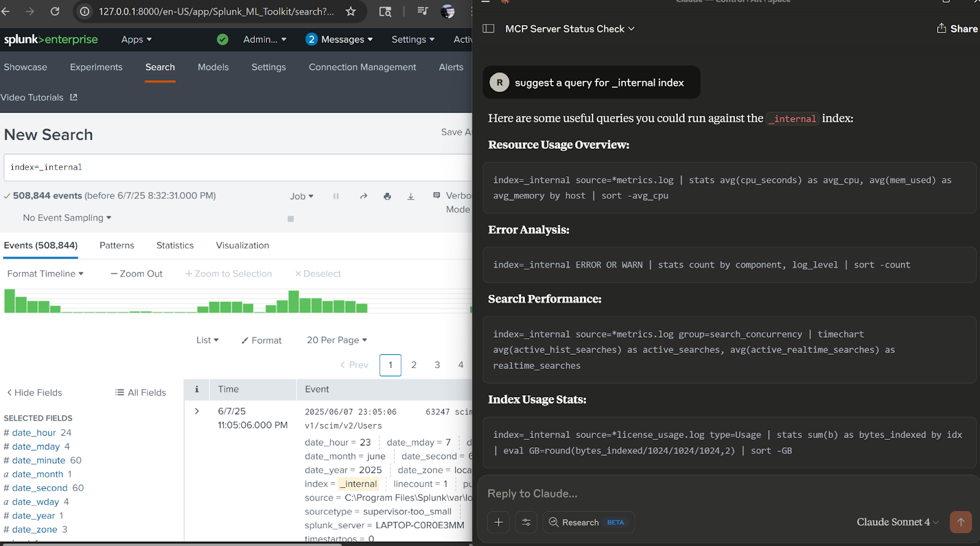Click the Format button above events
This screenshot has width=980, height=546.
click(262, 340)
